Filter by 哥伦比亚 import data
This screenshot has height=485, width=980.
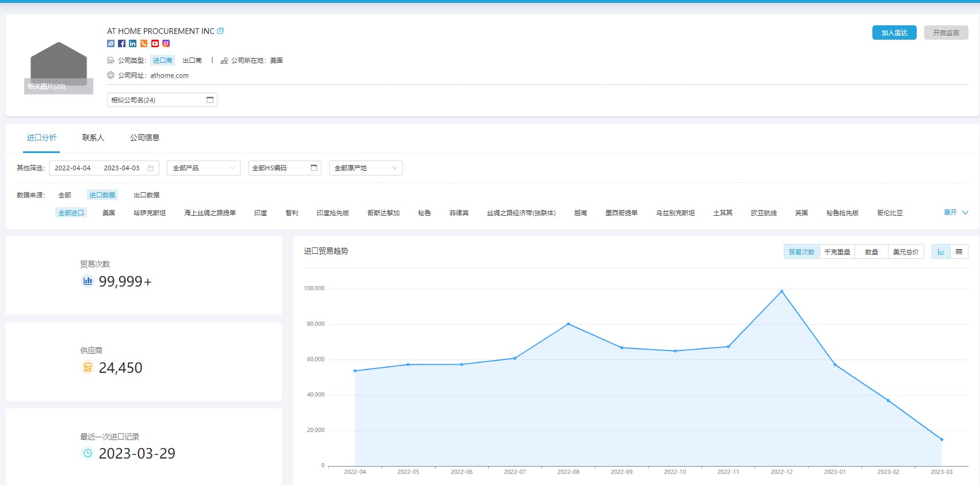(x=890, y=213)
